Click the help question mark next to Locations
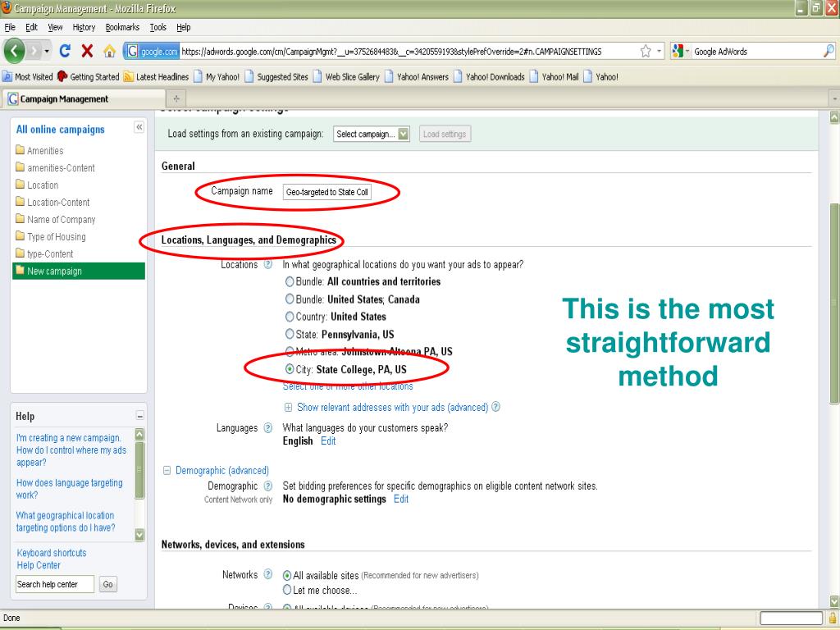Image resolution: width=840 pixels, height=630 pixels. tap(268, 264)
